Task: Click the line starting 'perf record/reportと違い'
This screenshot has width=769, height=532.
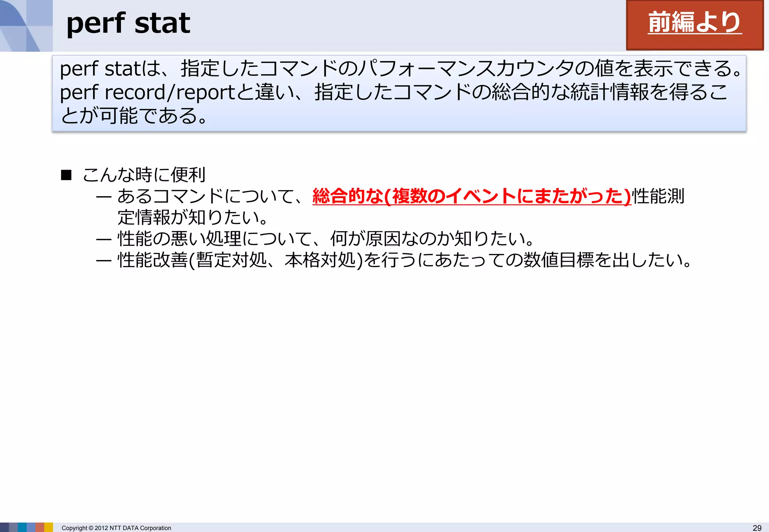Action: (x=394, y=92)
